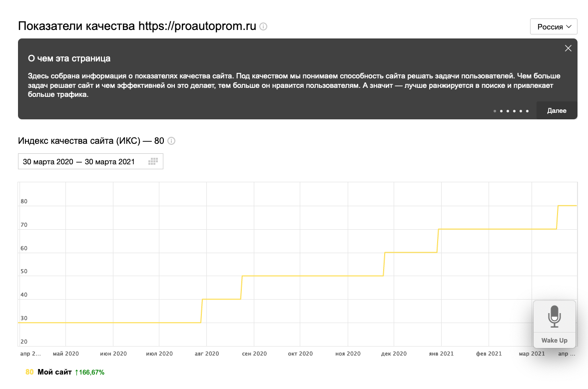Select the last pagination dot in banner
The width and height of the screenshot is (588, 389).
coord(527,111)
